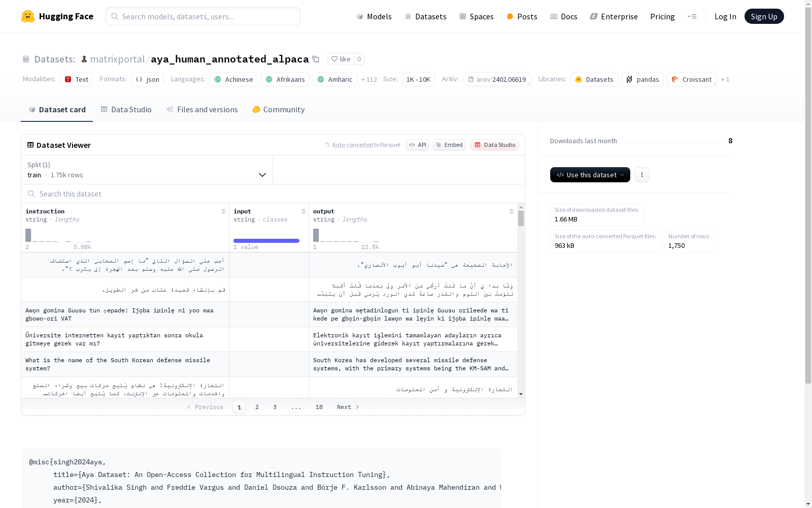Open the Models page
The width and height of the screenshot is (812, 508).
[x=374, y=16]
